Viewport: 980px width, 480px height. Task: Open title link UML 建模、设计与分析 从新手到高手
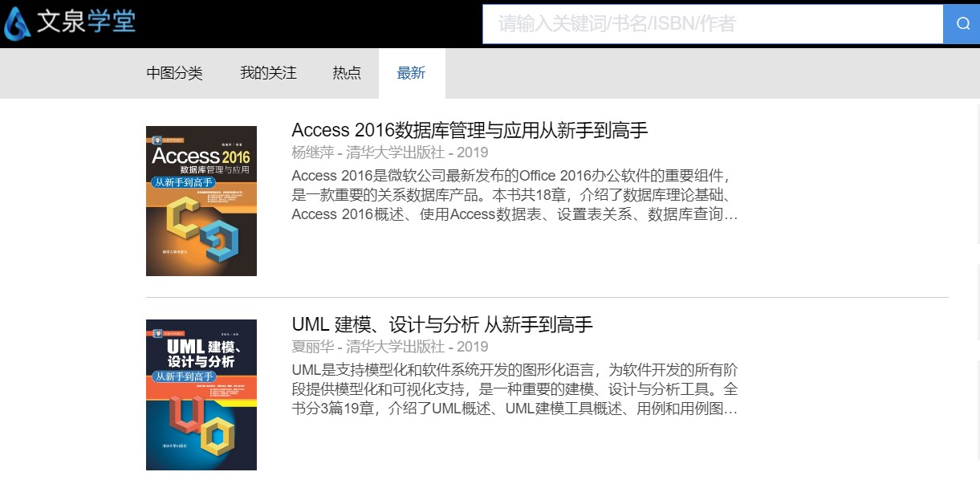click(442, 325)
